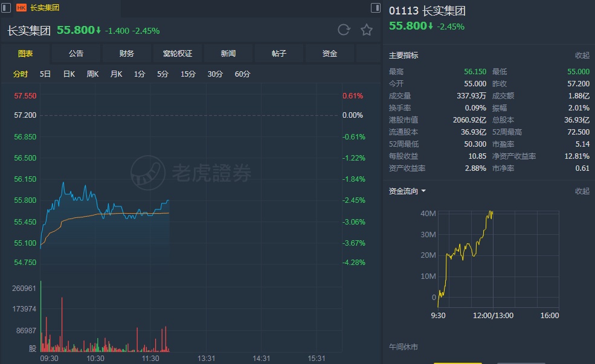This screenshot has width=595, height=364.
Task: Click the 换手率 value 0.09%
Action: [475, 108]
